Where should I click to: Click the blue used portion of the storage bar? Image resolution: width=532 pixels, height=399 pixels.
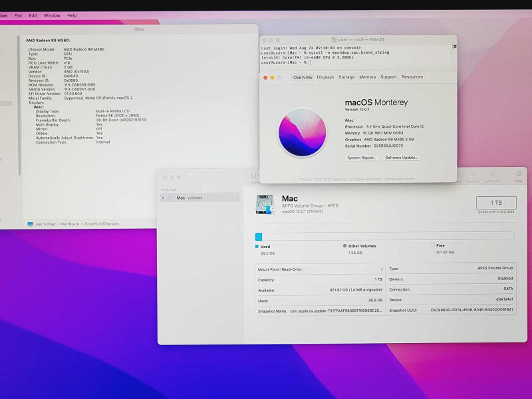(x=259, y=237)
